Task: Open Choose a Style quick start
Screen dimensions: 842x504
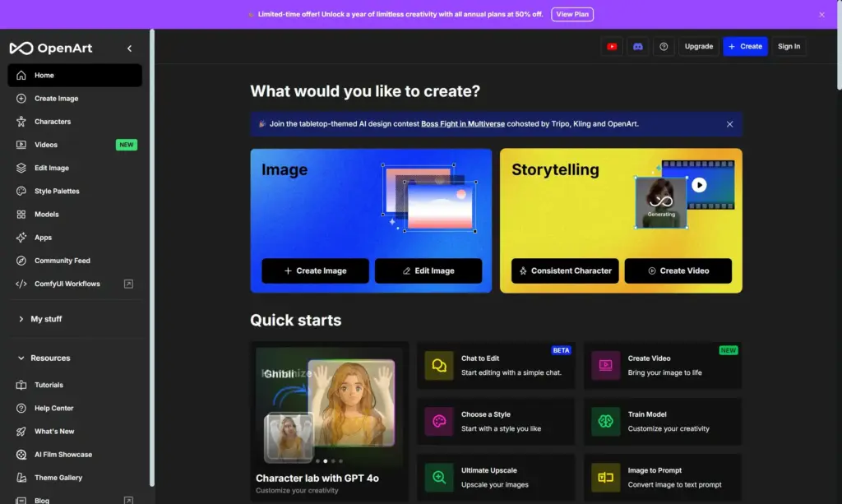Action: (496, 421)
